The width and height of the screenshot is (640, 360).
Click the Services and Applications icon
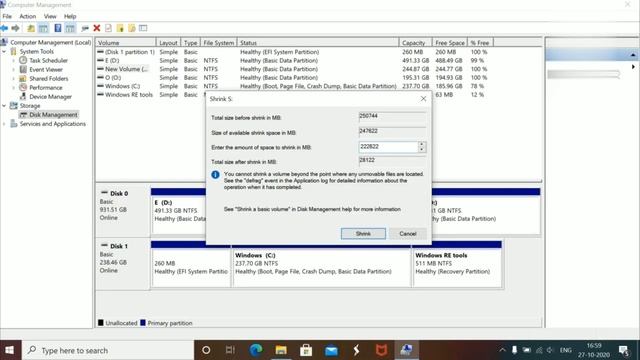14,124
